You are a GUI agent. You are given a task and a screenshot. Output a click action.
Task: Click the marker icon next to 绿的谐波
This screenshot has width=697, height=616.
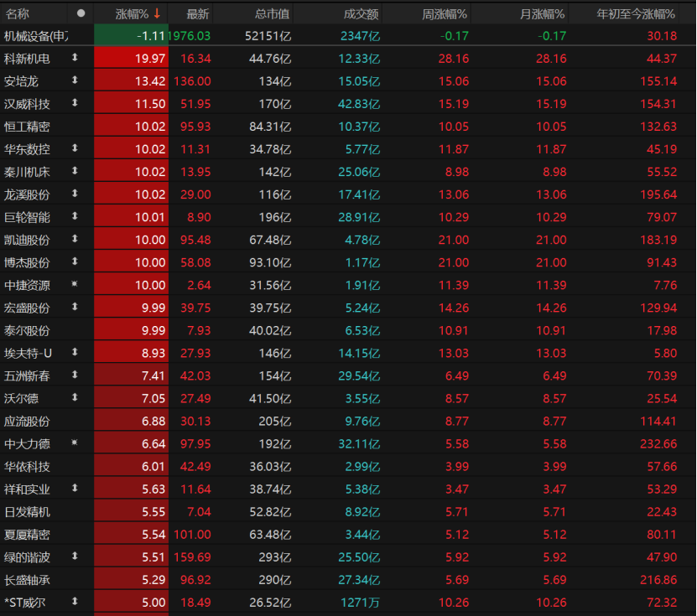click(75, 556)
